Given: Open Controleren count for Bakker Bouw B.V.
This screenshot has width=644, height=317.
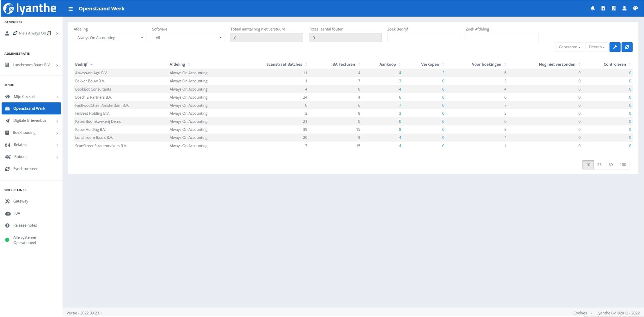Looking at the screenshot, I should click(630, 81).
